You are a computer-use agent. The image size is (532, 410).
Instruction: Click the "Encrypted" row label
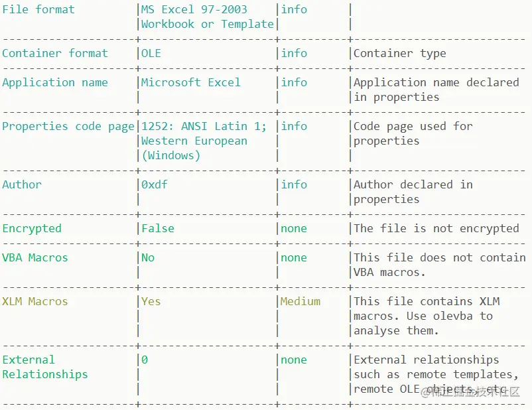(32, 228)
